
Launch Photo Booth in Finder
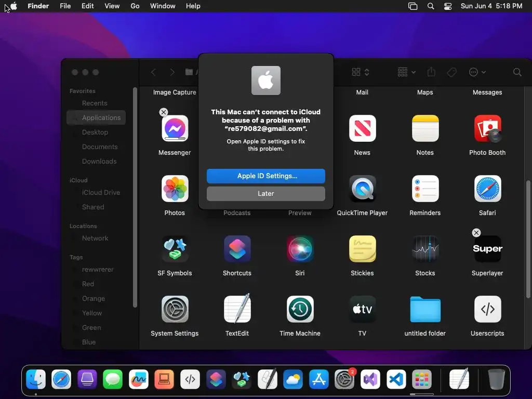[x=487, y=128]
